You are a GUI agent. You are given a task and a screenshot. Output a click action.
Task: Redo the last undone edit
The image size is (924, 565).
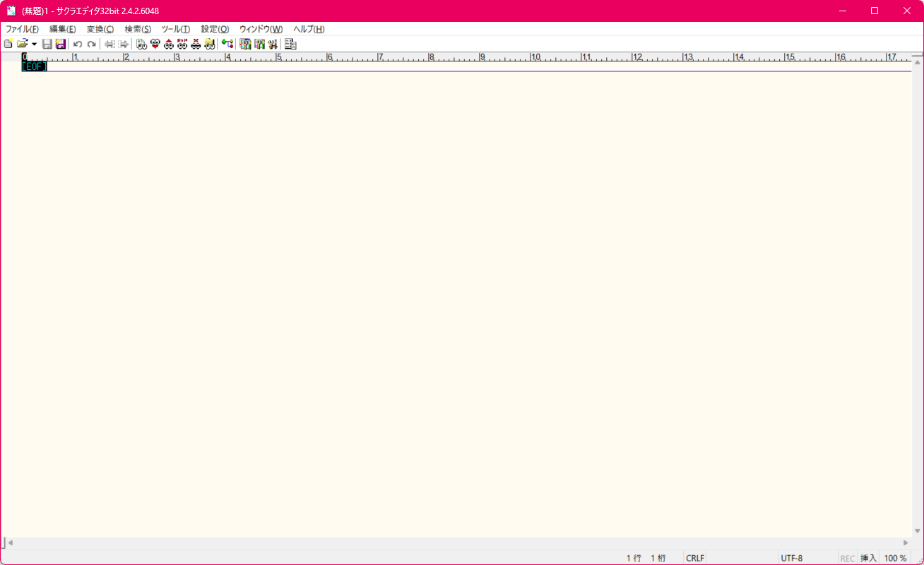[x=91, y=44]
